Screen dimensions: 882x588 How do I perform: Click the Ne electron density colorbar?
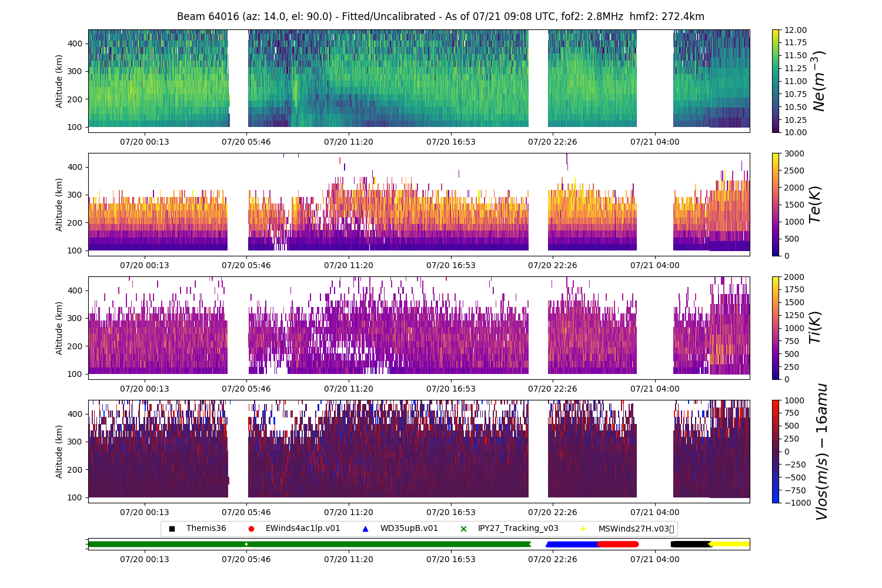click(776, 81)
